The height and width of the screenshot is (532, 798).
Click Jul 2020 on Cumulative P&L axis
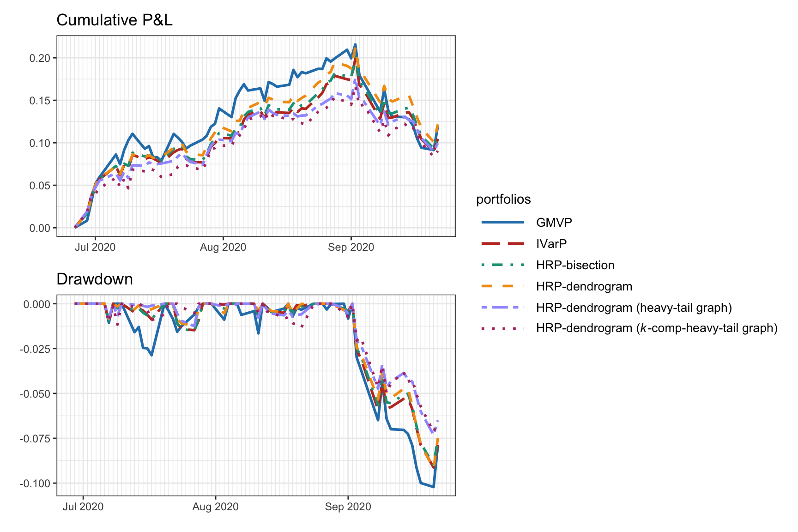(x=95, y=247)
